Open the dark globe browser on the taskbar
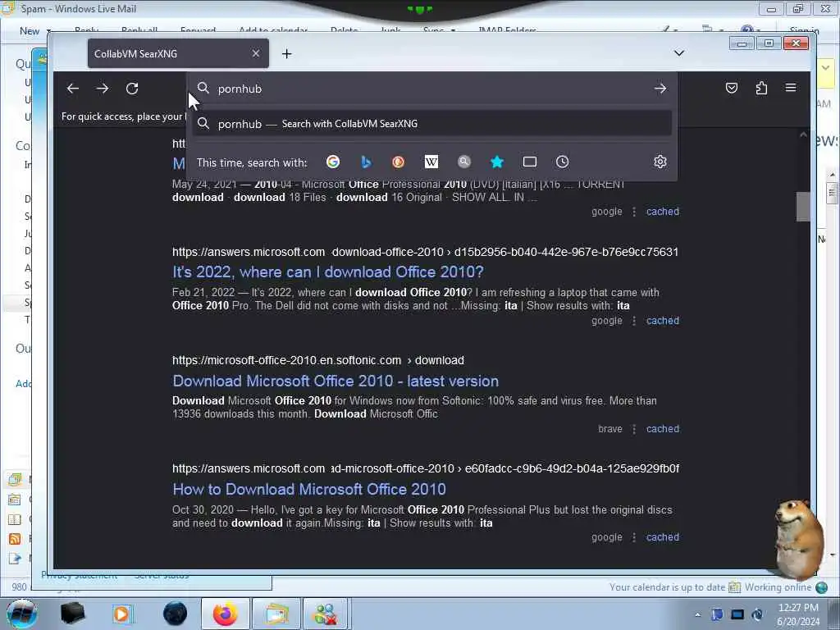Image resolution: width=840 pixels, height=630 pixels. click(176, 614)
